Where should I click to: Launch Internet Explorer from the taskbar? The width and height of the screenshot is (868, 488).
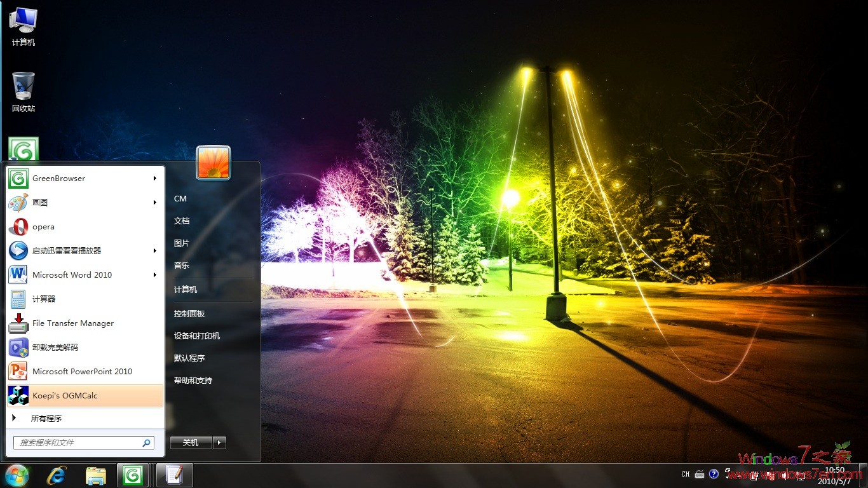click(x=56, y=475)
